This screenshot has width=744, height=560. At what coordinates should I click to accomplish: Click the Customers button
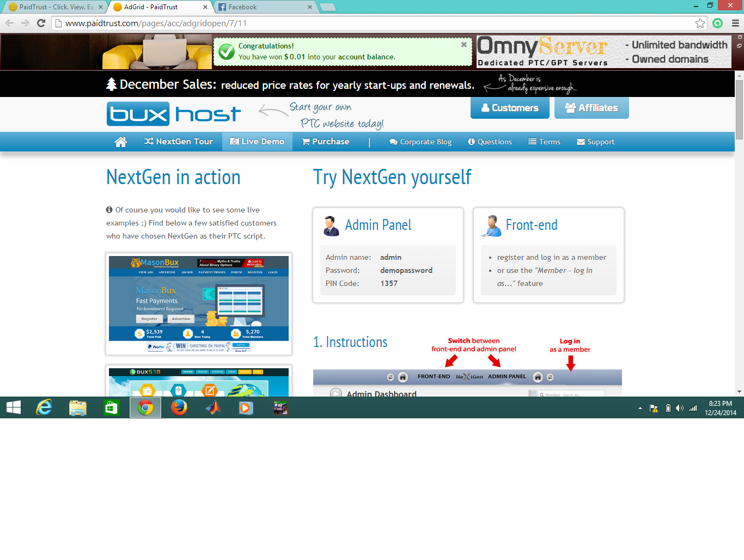(510, 108)
